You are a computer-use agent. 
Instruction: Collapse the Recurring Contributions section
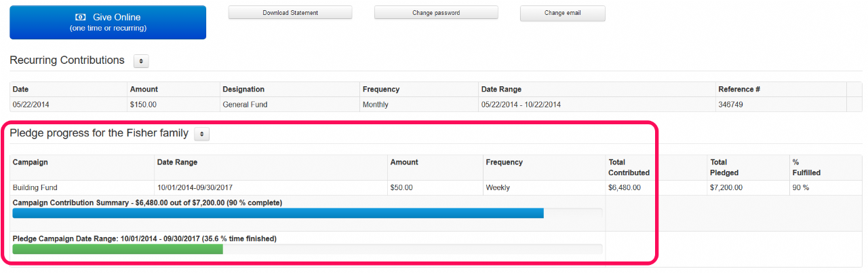point(141,61)
